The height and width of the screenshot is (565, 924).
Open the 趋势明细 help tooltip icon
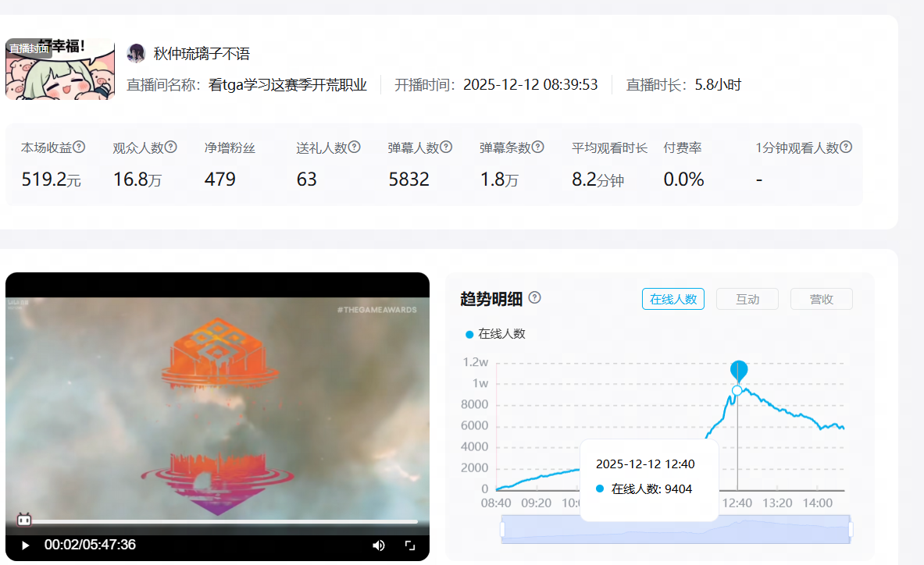535,297
